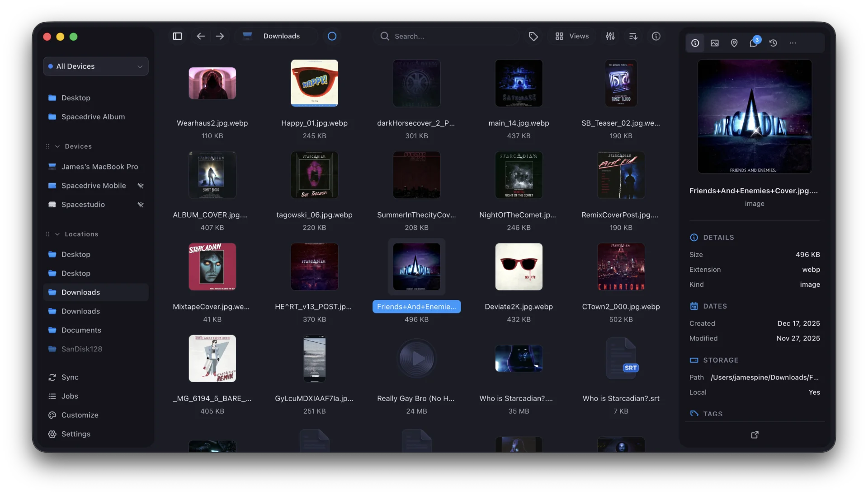Click the Downloads location title in toolbar
This screenshot has height=495, width=868.
coord(281,36)
